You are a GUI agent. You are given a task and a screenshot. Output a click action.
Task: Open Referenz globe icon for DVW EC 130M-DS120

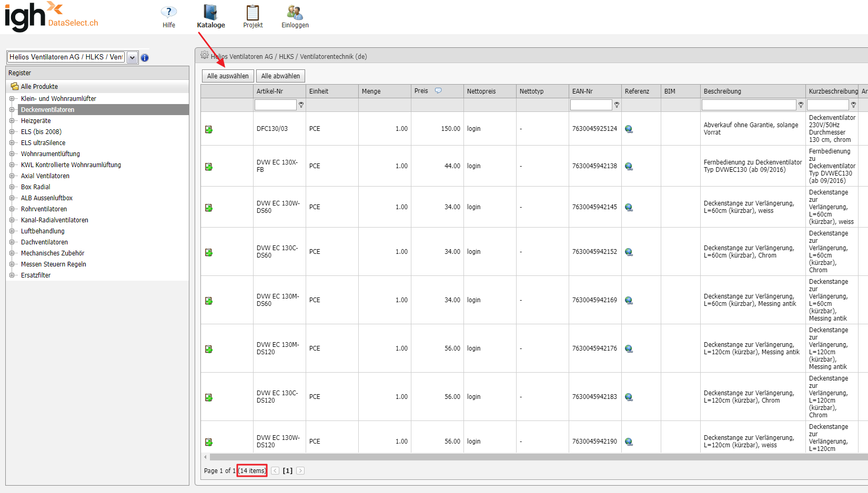tap(629, 349)
